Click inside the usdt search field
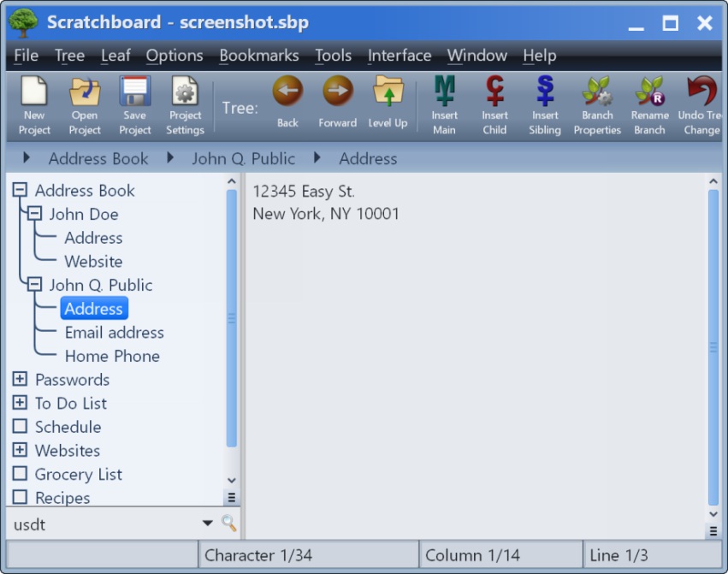728x574 pixels. click(x=86, y=524)
